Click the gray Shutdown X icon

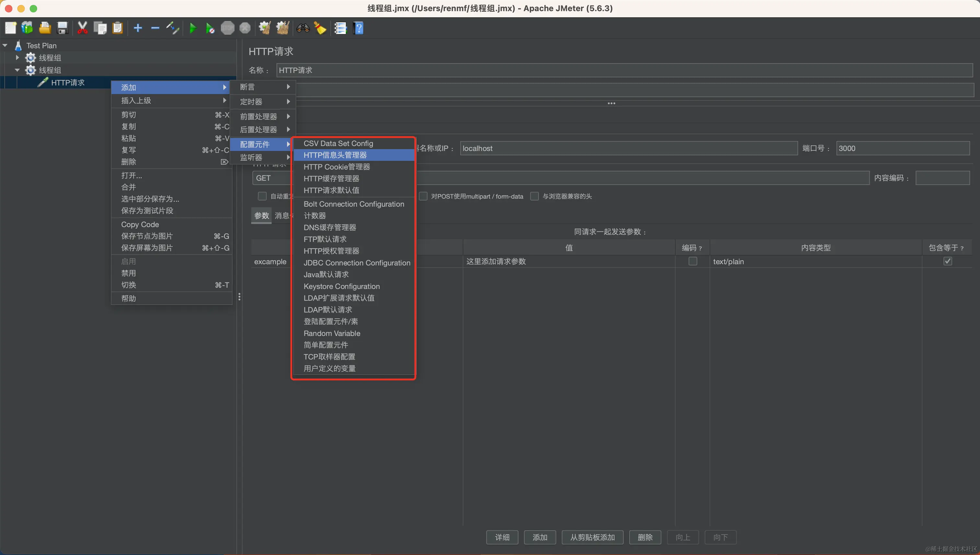pyautogui.click(x=245, y=28)
